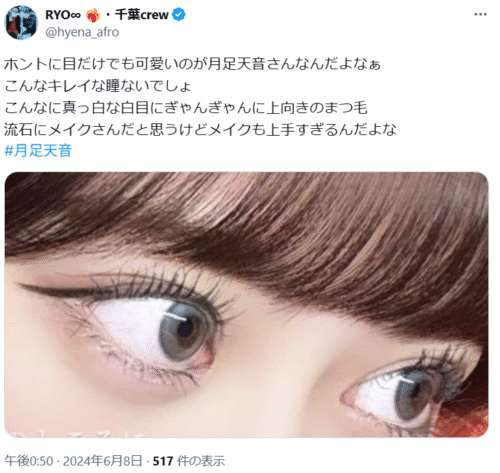Select the line こんなキレイな瞳ないでしょ
This screenshot has width=500, height=473.
(98, 86)
